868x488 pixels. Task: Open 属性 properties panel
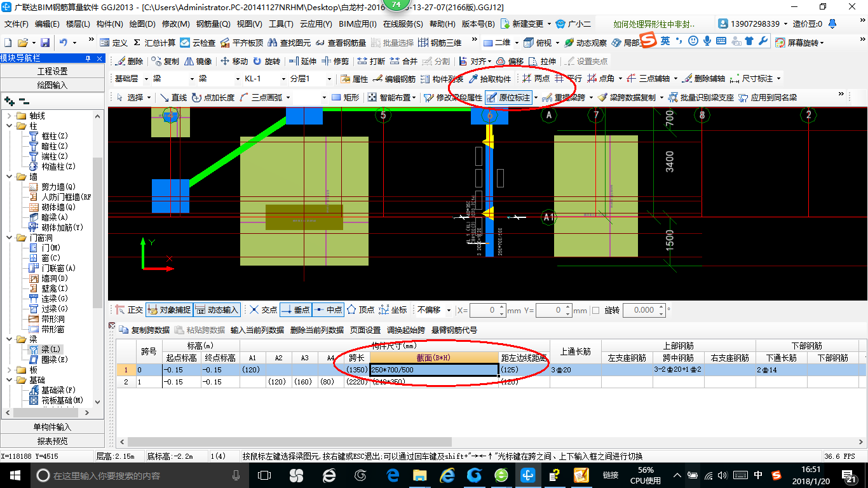click(355, 79)
